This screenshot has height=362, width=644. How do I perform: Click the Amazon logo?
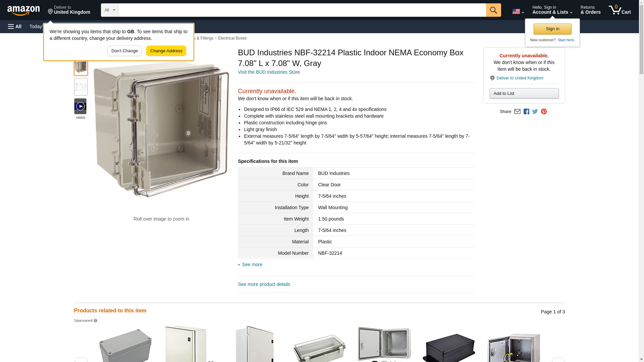(23, 10)
